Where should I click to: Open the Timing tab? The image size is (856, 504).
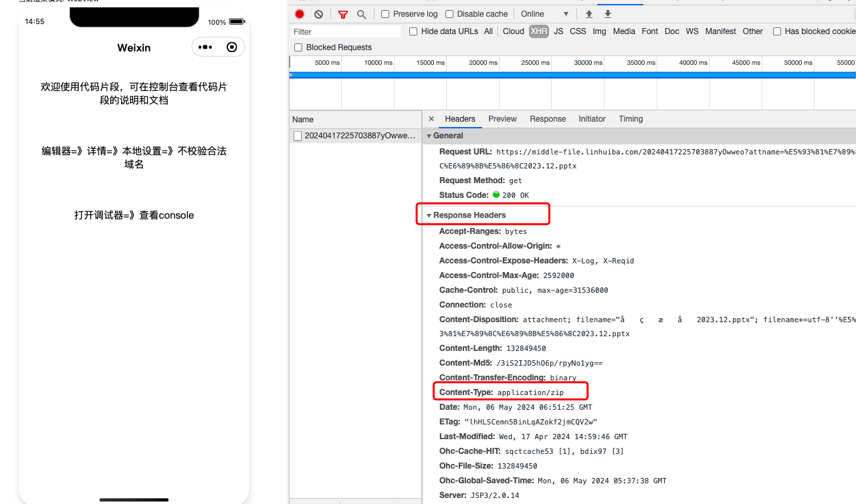(x=631, y=119)
